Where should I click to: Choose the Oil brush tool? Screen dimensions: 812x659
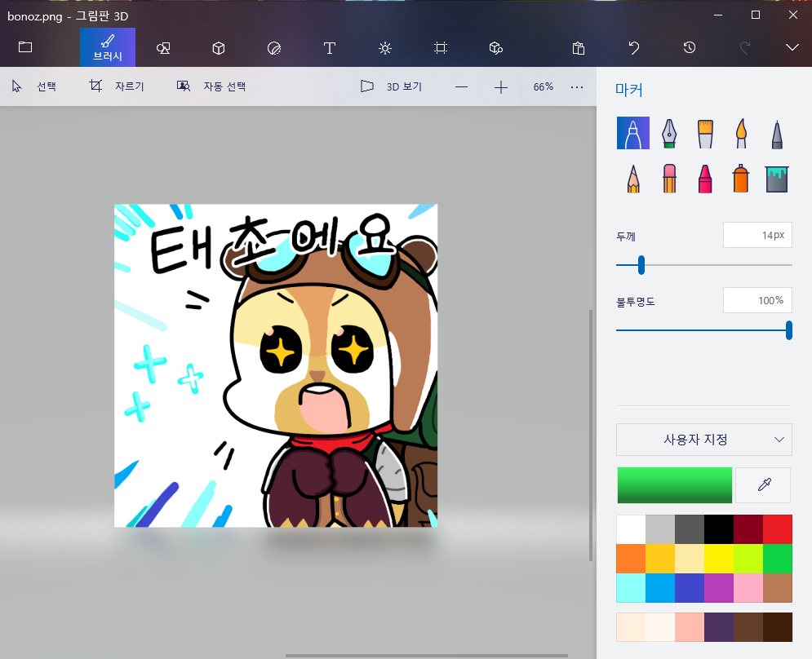click(x=705, y=133)
